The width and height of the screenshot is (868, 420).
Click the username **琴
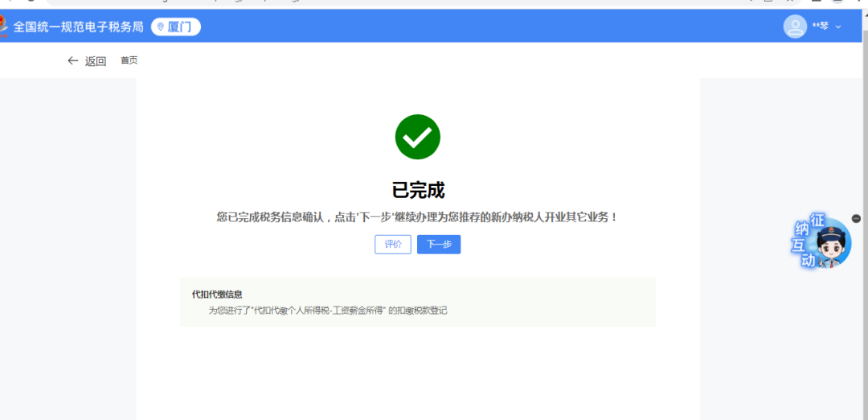(x=820, y=26)
